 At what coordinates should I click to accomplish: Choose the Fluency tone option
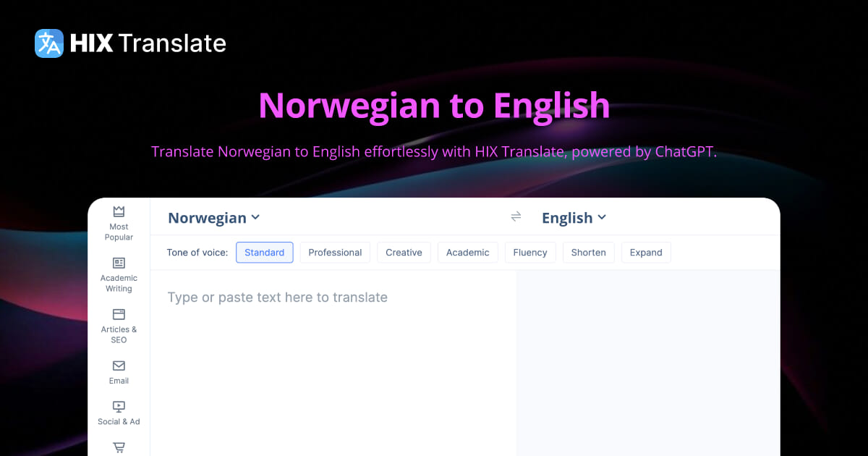pos(530,253)
